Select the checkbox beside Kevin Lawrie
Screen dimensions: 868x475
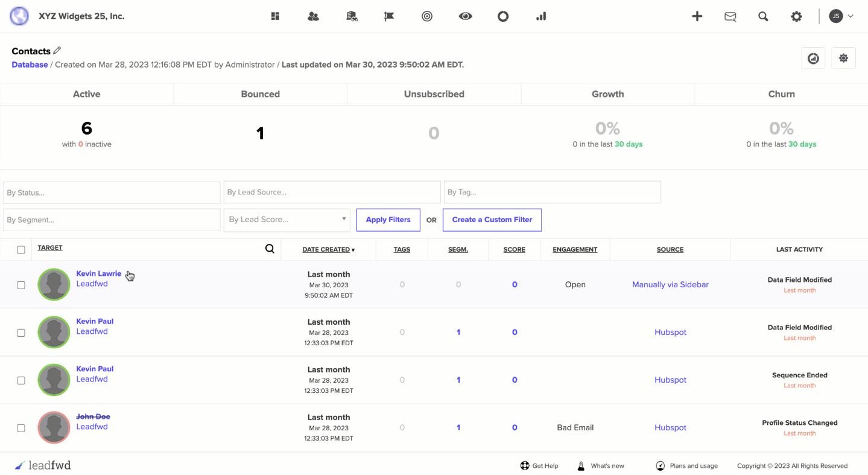[21, 284]
